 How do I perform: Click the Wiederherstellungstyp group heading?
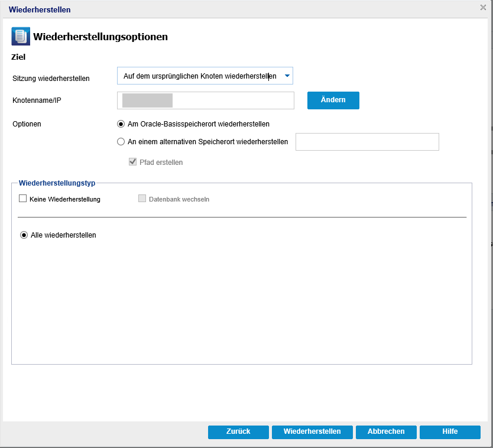[57, 183]
